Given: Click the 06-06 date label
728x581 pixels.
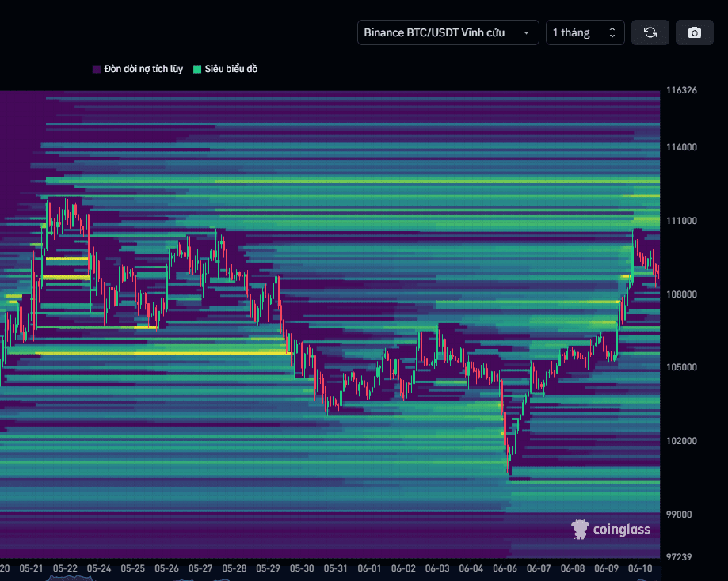Looking at the screenshot, I should point(505,568).
